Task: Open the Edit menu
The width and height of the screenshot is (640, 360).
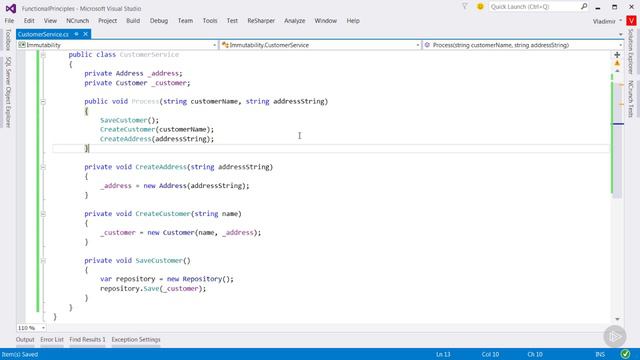Action: pyautogui.click(x=29, y=20)
